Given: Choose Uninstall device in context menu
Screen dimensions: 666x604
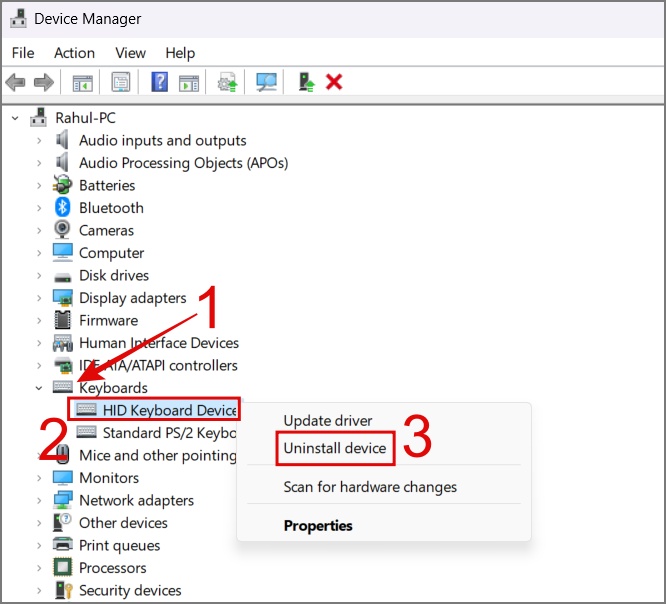Looking at the screenshot, I should pos(335,448).
